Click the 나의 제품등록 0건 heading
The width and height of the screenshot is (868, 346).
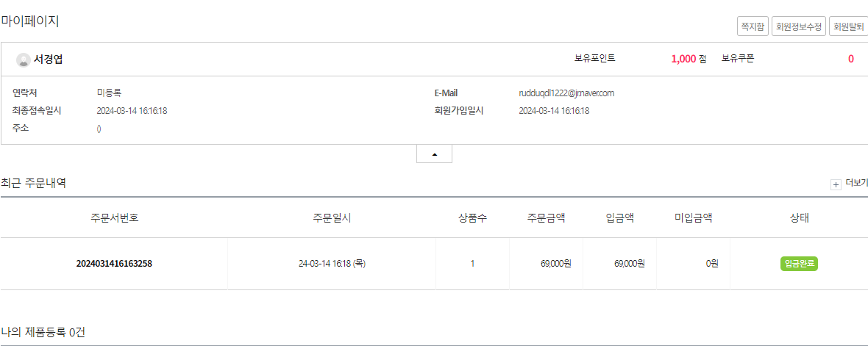tap(43, 332)
